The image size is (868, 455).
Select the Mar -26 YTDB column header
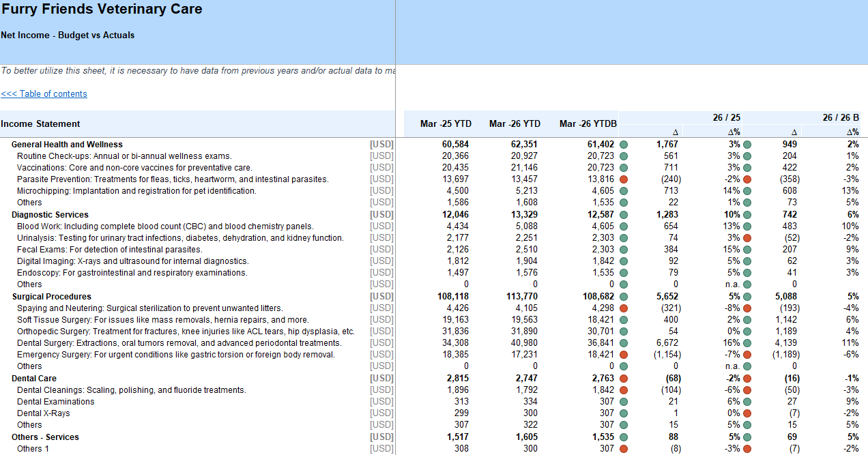pos(588,124)
